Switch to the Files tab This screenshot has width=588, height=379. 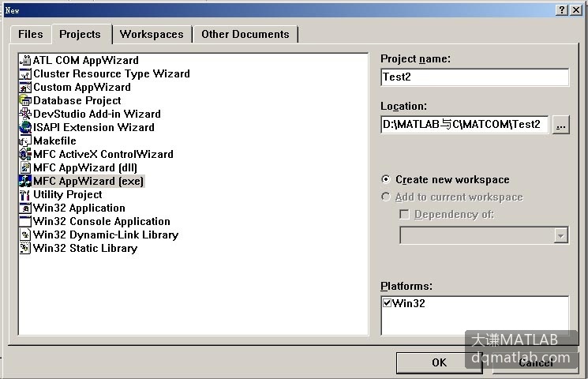31,35
